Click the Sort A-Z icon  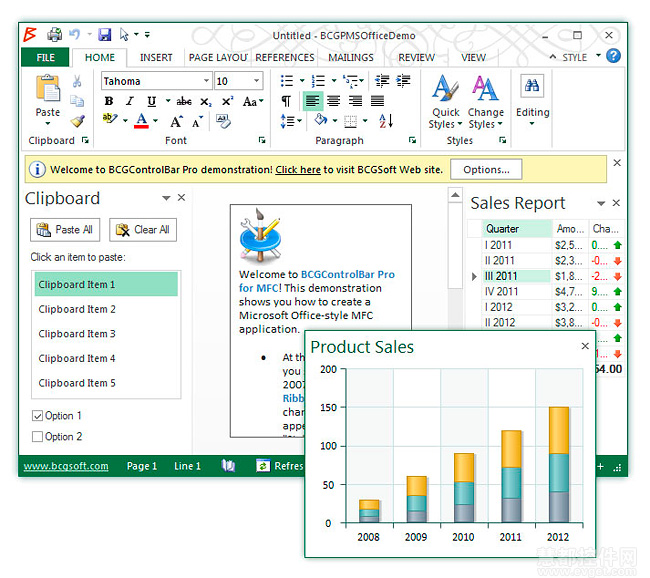click(x=386, y=121)
